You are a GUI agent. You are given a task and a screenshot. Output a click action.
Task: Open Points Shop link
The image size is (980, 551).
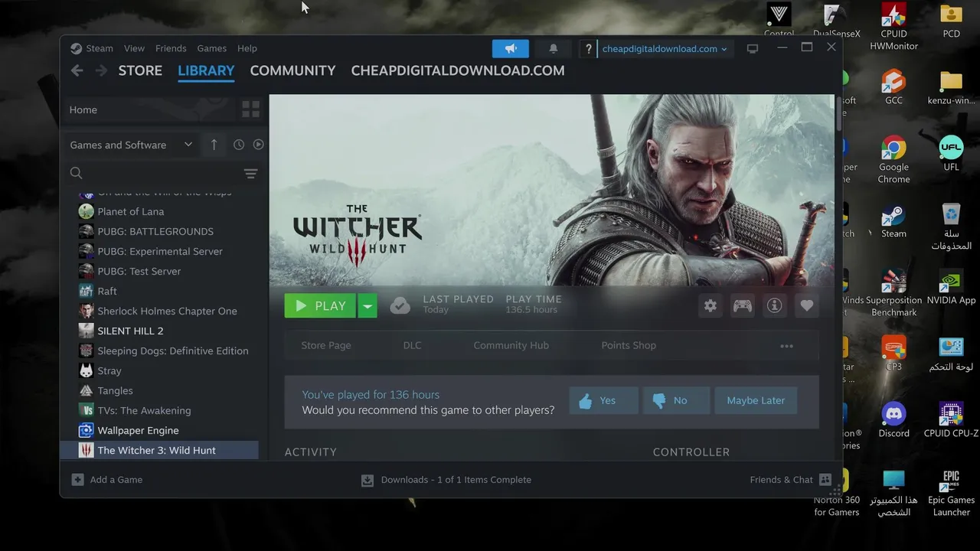(x=629, y=345)
